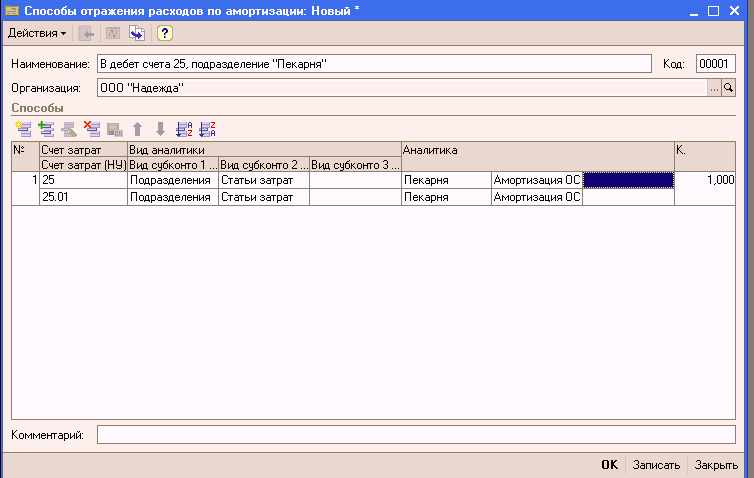Select the highlighted empty third Аналитика cell

click(x=628, y=180)
